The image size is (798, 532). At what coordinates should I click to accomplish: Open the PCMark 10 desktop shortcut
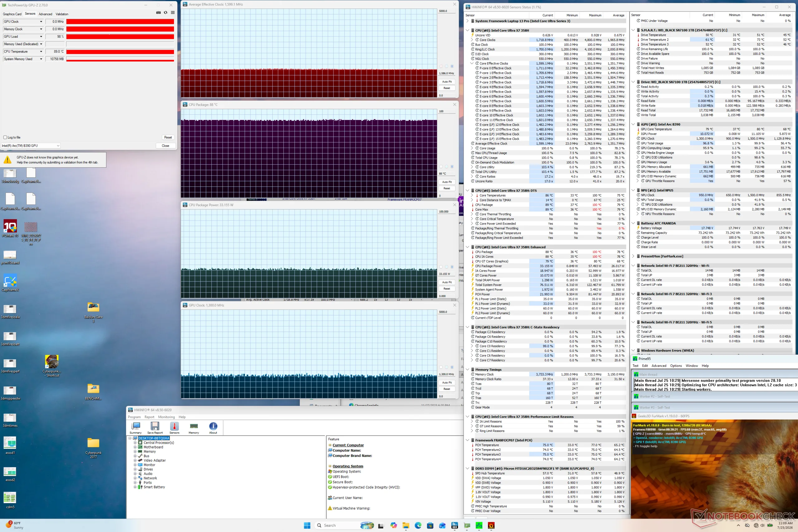[x=10, y=228]
